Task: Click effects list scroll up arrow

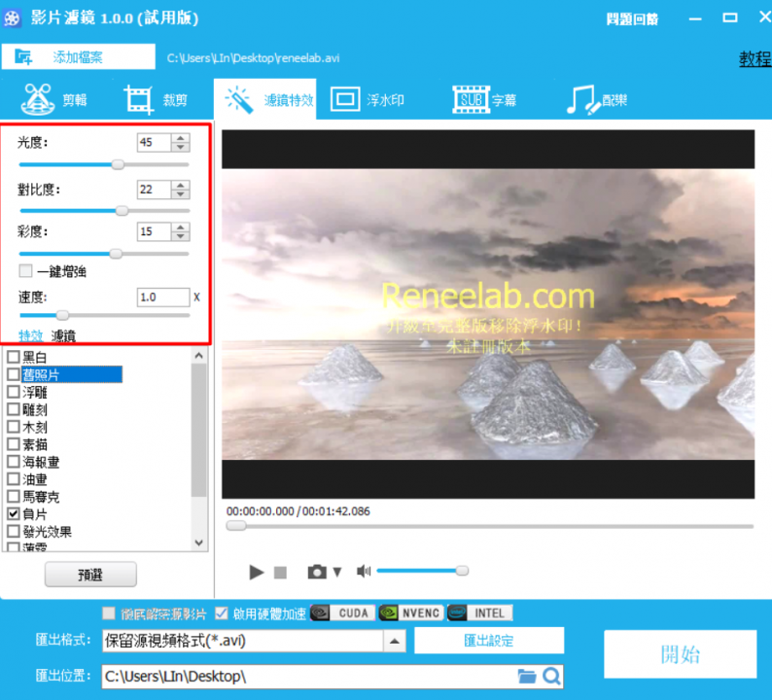Action: tap(199, 355)
